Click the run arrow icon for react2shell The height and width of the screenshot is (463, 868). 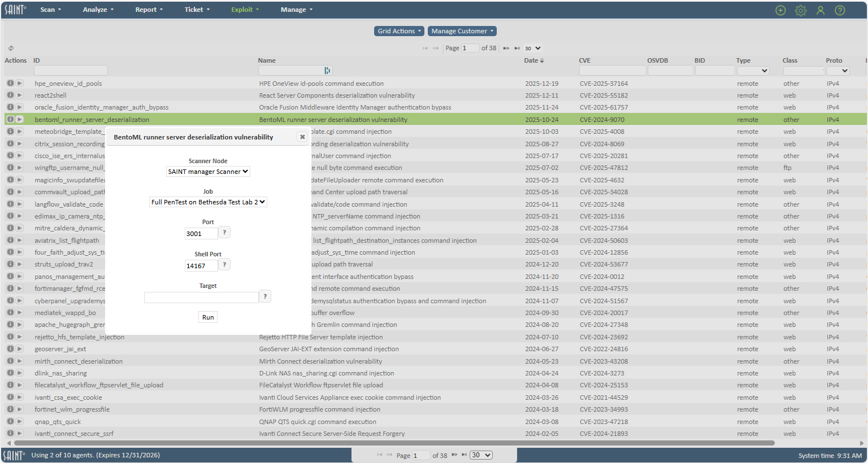(19, 95)
